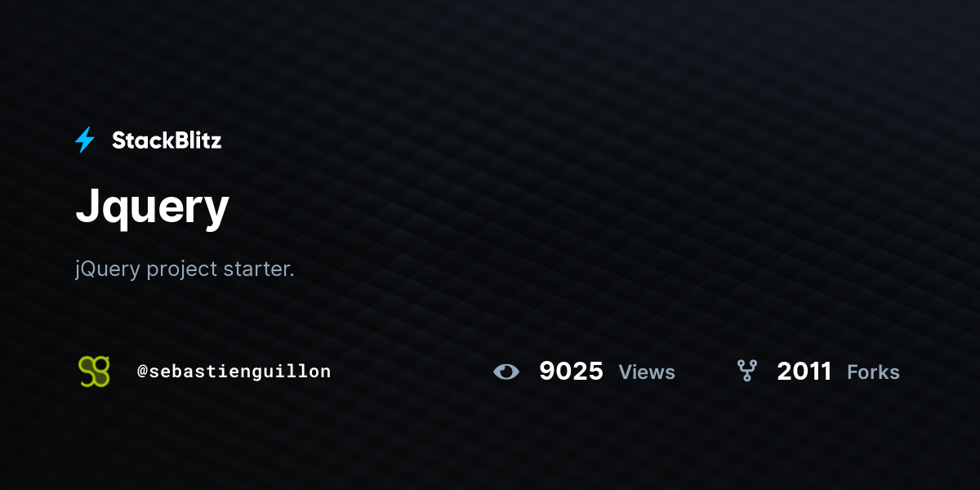
Task: Click the gray project description subtitle
Action: [x=185, y=269]
